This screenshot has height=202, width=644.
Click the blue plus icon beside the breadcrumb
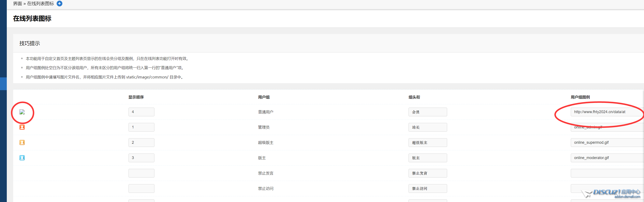tap(59, 4)
